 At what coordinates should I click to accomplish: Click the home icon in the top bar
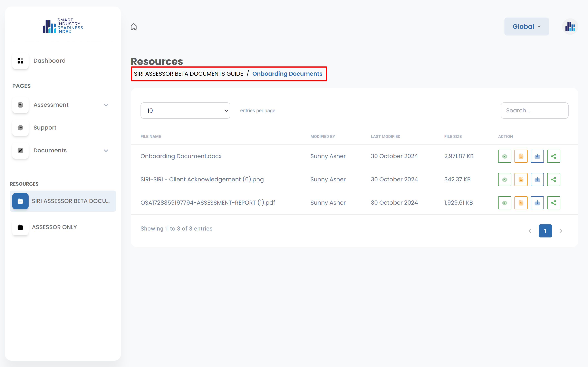click(134, 27)
